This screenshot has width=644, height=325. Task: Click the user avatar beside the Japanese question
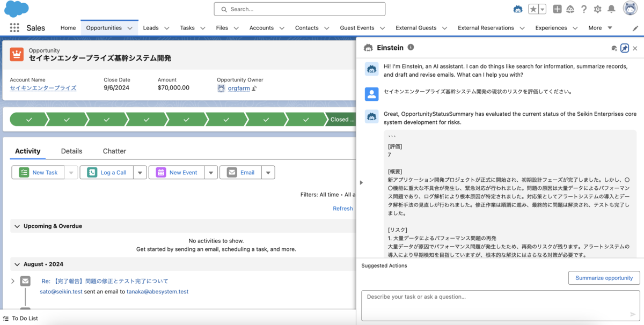[x=372, y=94]
